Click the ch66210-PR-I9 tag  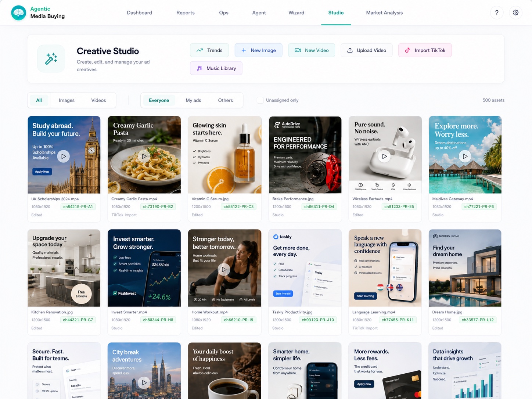238,320
